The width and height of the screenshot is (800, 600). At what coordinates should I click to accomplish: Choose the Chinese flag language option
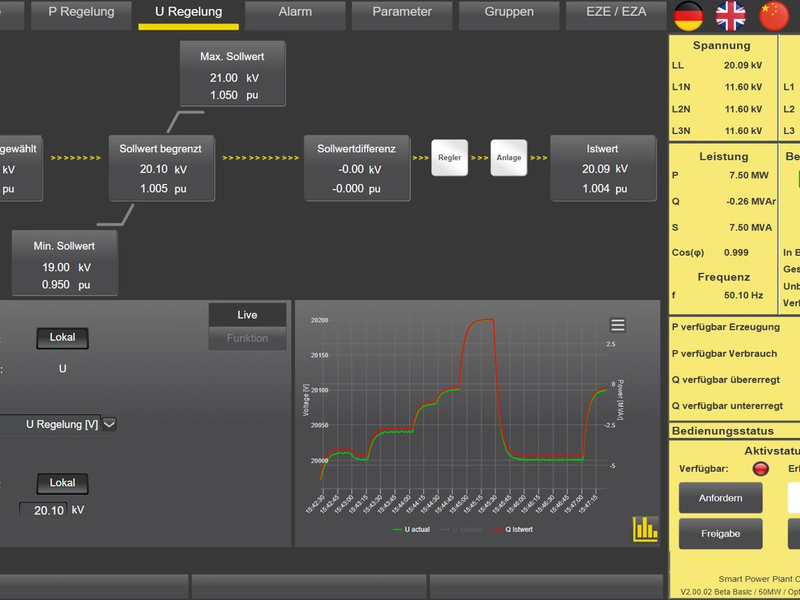(774, 14)
